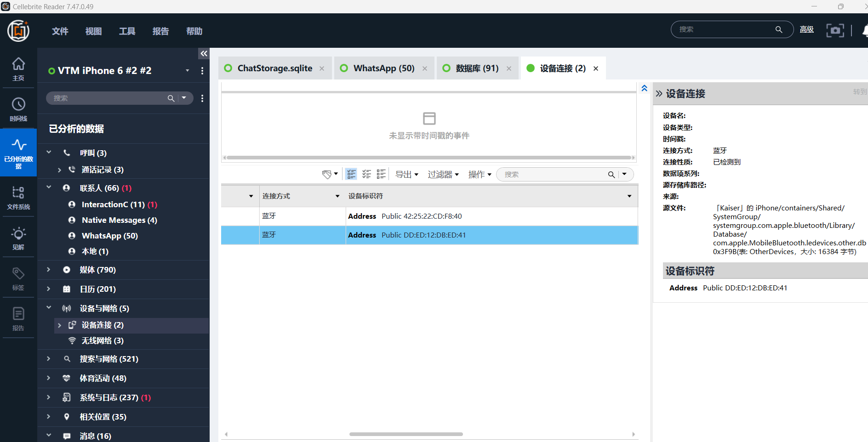Image resolution: width=868 pixels, height=442 pixels.
Task: Collapse the 联系人 (66) tree node
Action: (49, 187)
